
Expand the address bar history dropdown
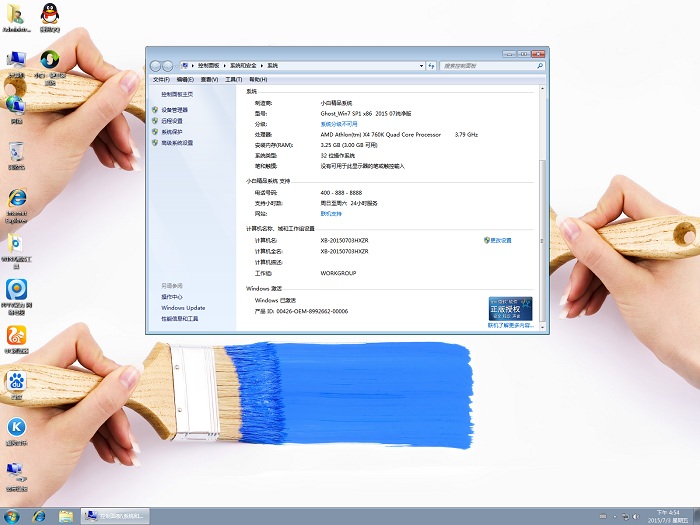click(421, 66)
